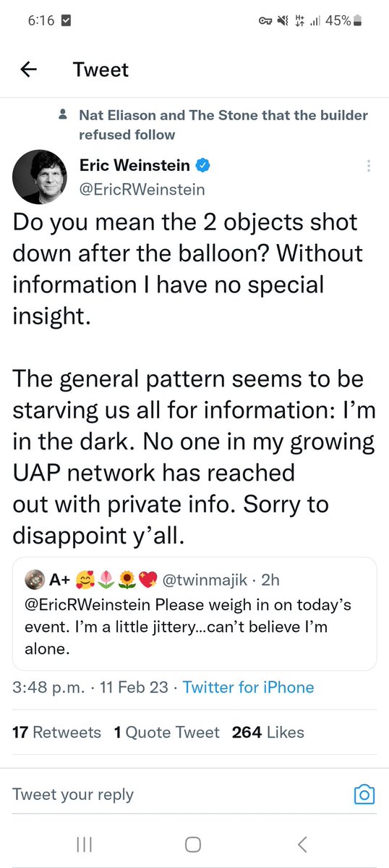This screenshot has width=389, height=868.
Task: Tap the blue verified badge
Action: (202, 165)
